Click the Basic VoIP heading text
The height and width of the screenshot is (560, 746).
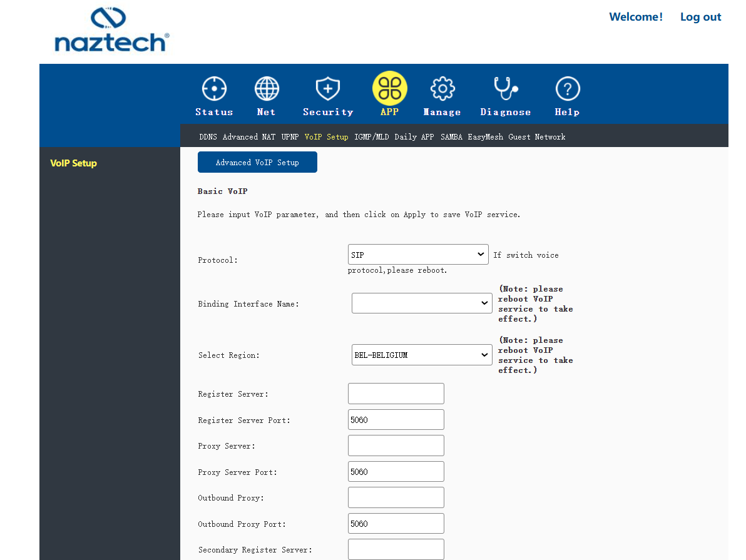pyautogui.click(x=223, y=191)
